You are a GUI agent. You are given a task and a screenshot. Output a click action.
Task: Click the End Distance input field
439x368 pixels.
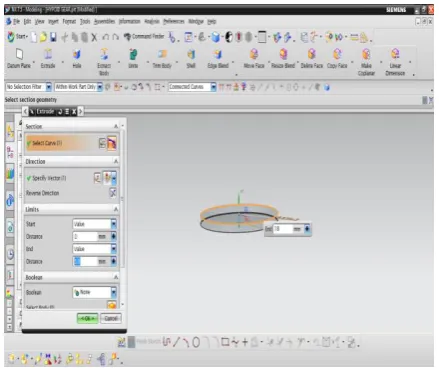coord(90,262)
